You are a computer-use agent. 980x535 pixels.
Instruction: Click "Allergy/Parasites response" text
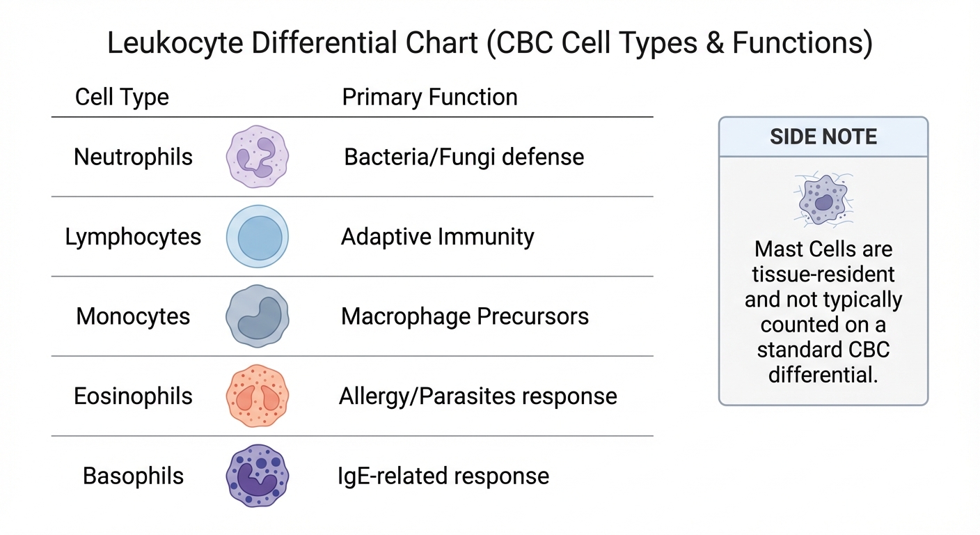pyautogui.click(x=477, y=396)
